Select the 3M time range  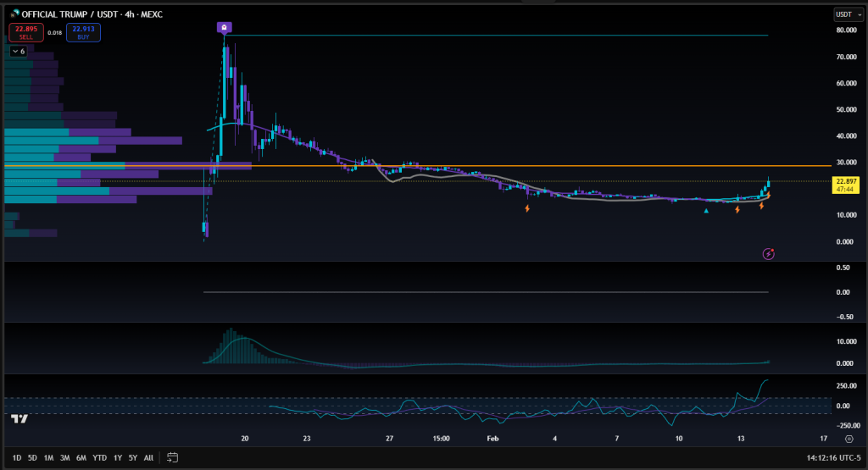[64, 458]
